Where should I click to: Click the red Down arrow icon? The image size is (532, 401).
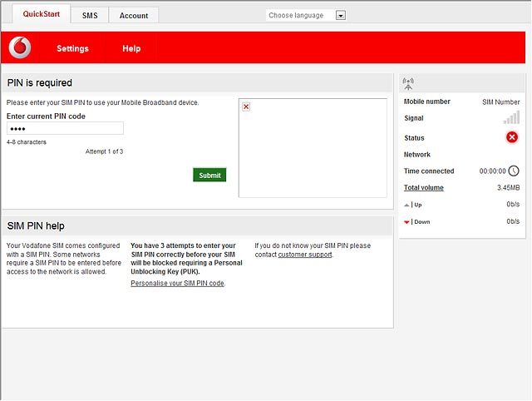tap(406, 222)
